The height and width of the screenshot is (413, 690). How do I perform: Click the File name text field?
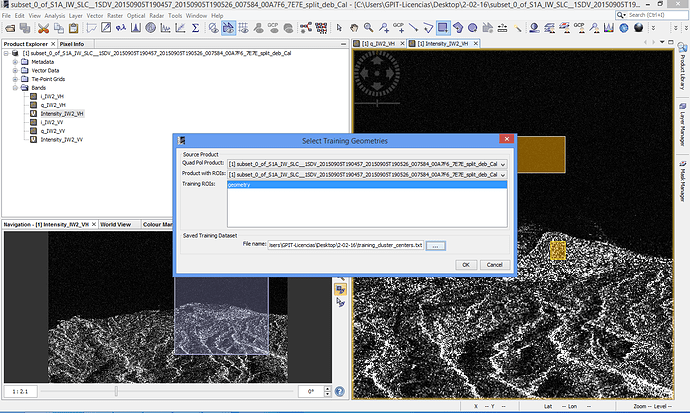tap(346, 245)
